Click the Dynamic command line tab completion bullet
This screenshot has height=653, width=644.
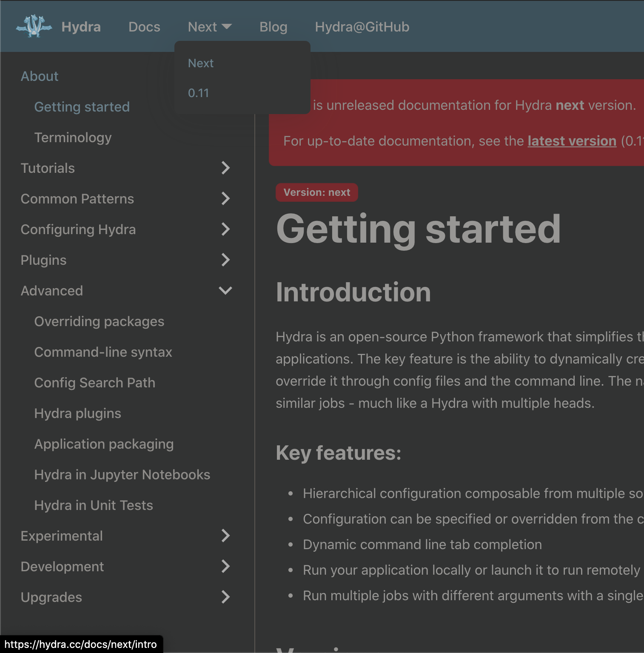[422, 544]
